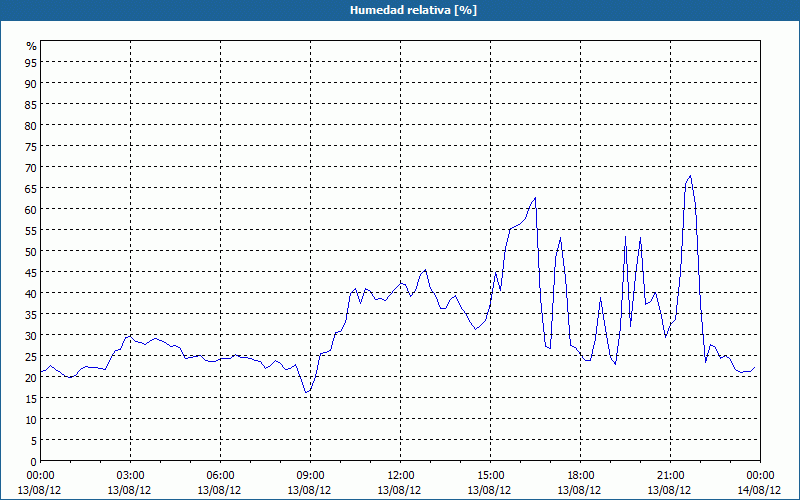Click the 15:00 time label

pos(490,476)
